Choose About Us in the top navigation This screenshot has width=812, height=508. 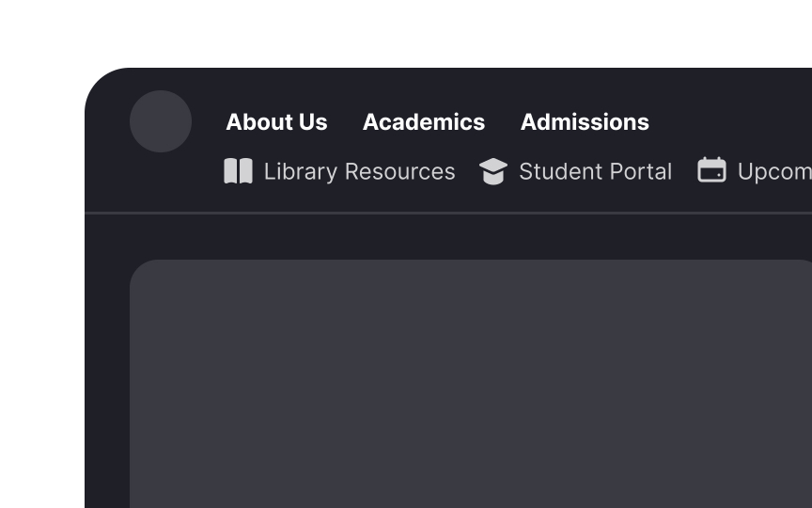pos(276,122)
